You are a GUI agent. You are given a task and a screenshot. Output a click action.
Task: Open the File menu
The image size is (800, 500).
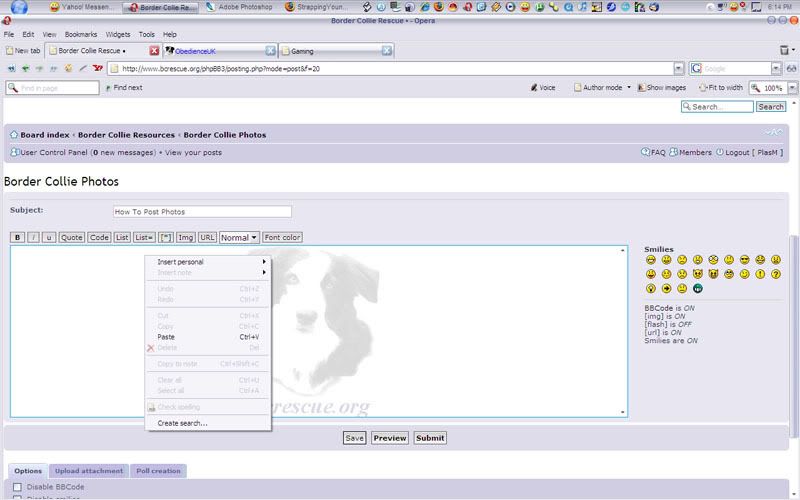pyautogui.click(x=9, y=34)
